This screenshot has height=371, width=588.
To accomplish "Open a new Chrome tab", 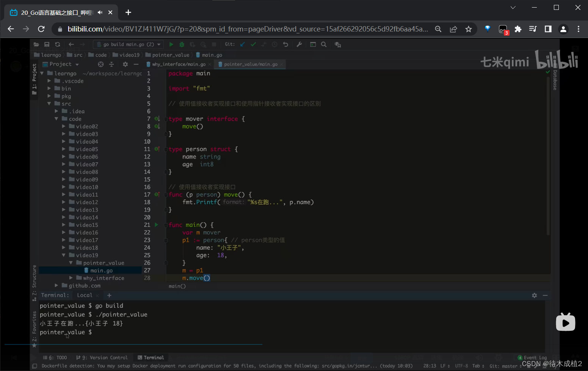I will coord(128,13).
